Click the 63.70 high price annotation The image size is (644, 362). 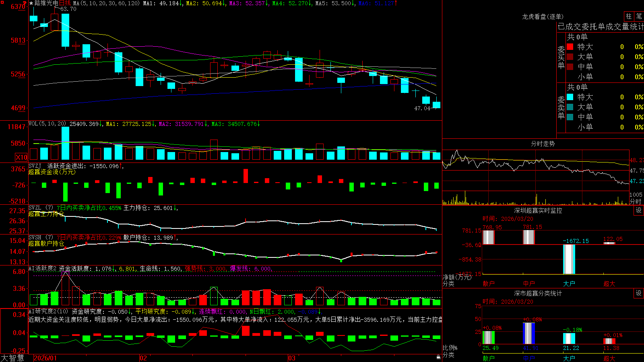68,9
